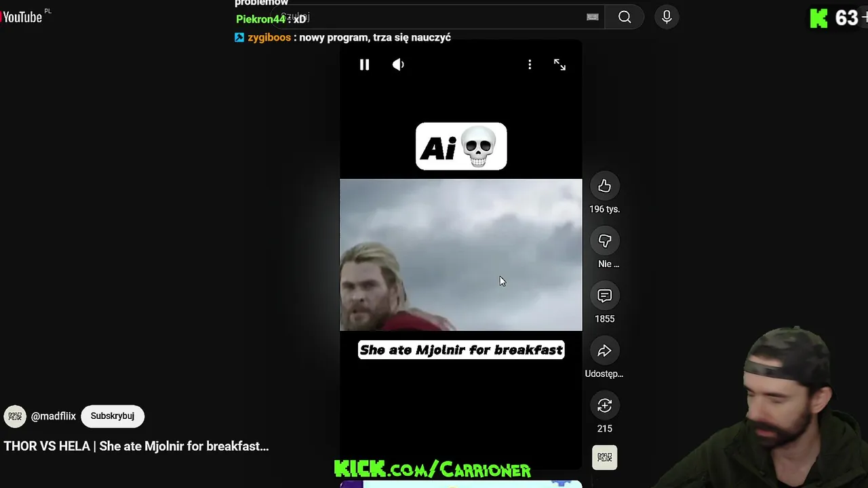Click the Shorts video frame

(x=461, y=255)
